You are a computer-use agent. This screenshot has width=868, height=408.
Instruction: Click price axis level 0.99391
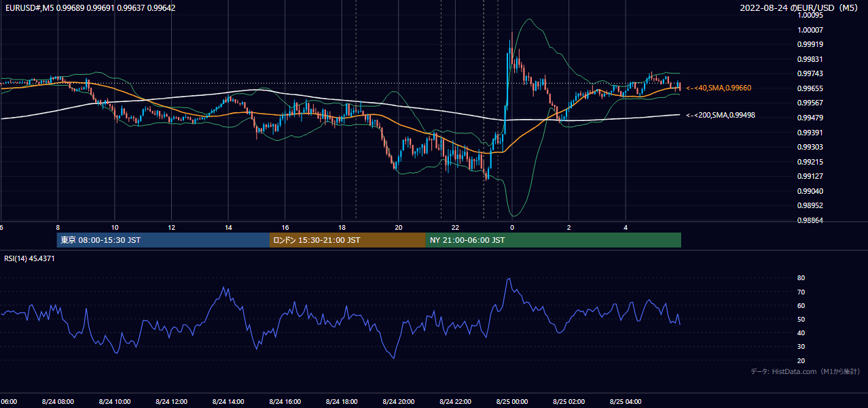(811, 133)
